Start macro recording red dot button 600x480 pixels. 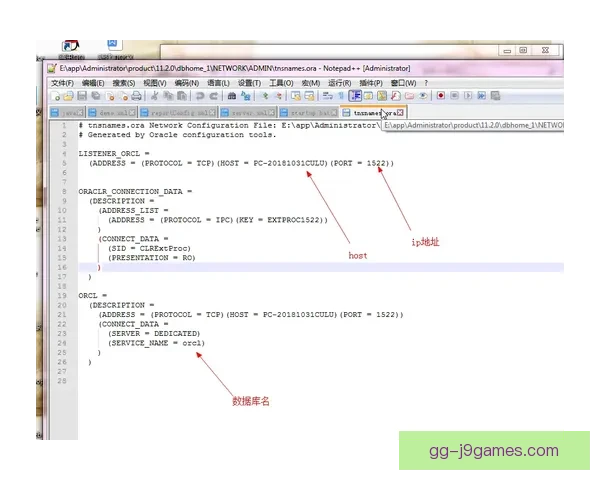pos(441,96)
